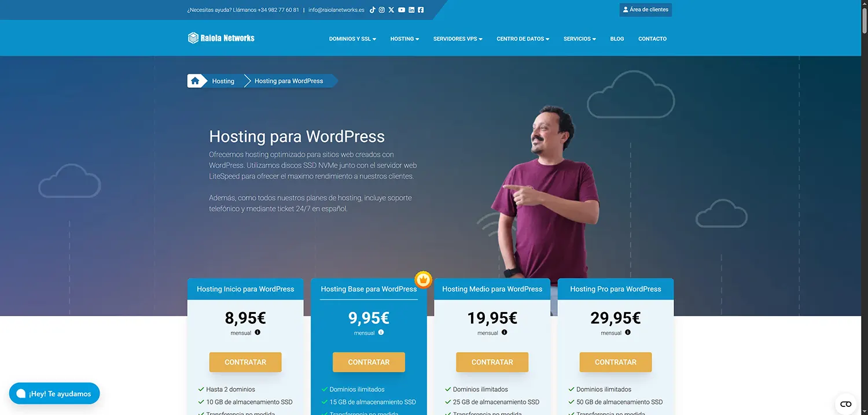
Task: Select the Raiola Networks logo
Action: pyautogui.click(x=220, y=38)
